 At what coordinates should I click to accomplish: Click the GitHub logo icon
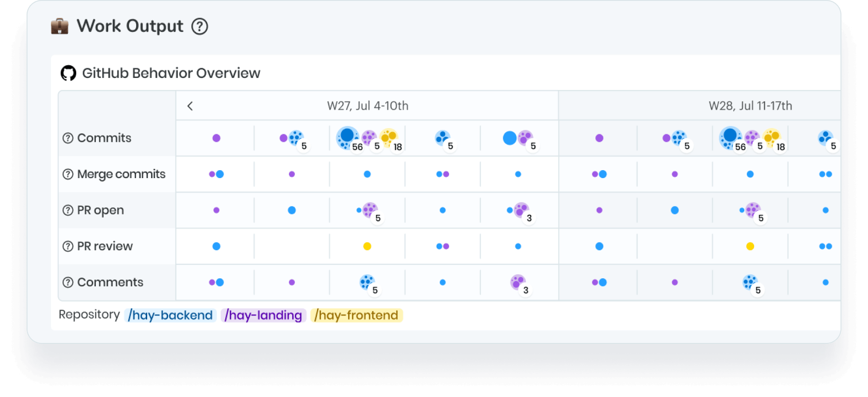[68, 73]
